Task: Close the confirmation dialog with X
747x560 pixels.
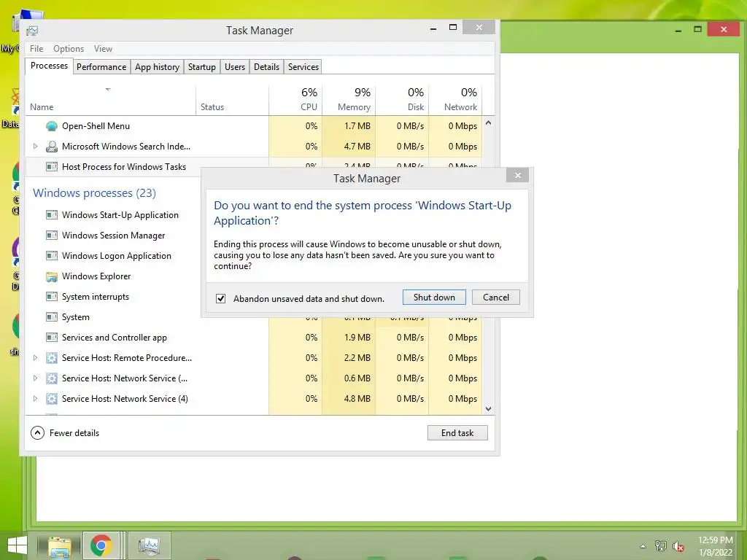Action: (x=518, y=176)
